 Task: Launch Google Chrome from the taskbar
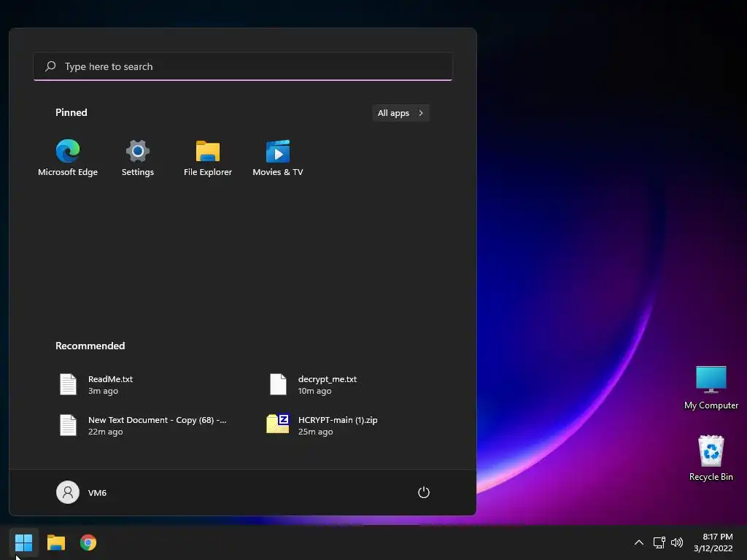coord(88,542)
